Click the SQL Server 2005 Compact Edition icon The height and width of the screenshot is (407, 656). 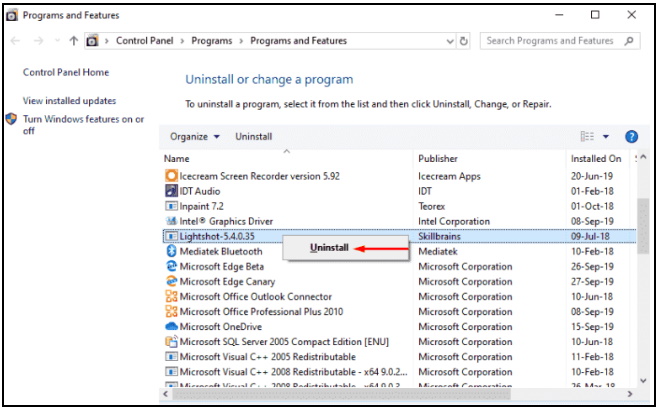171,341
